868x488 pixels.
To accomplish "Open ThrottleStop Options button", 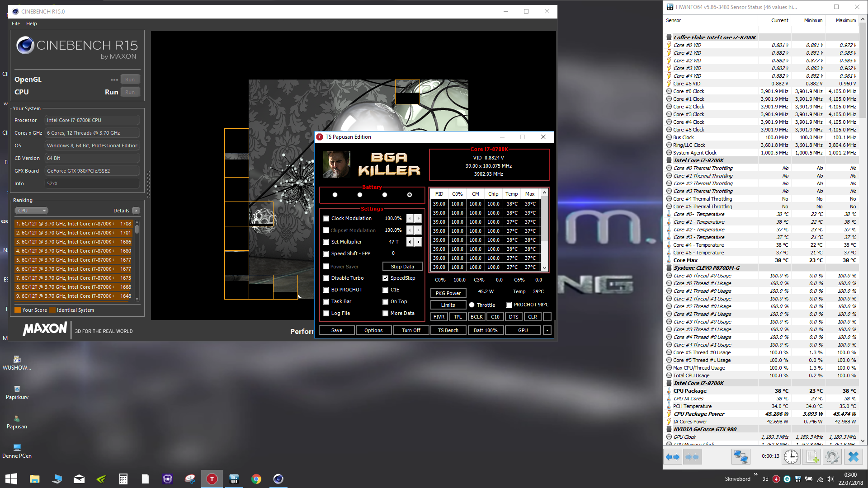I will click(x=373, y=330).
